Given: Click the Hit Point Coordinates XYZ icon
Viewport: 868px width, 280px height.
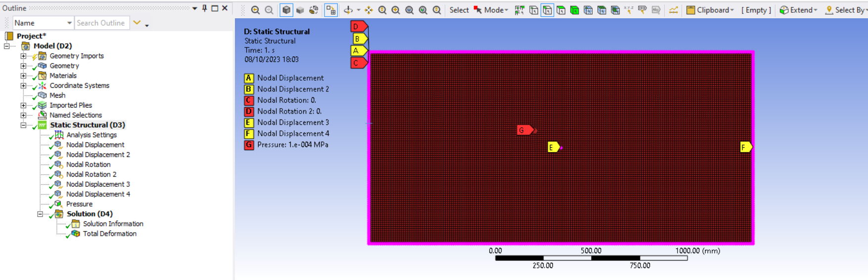Looking at the screenshot, I should [629, 10].
